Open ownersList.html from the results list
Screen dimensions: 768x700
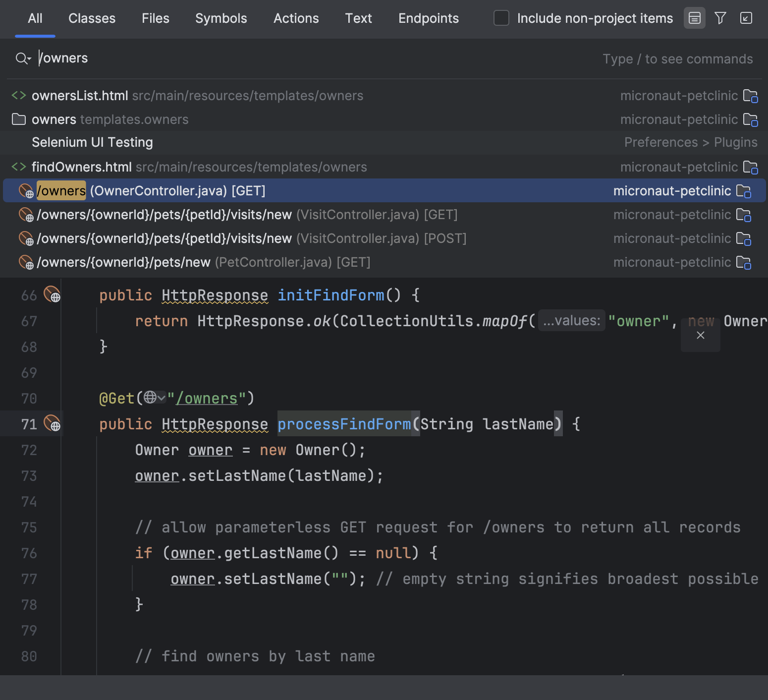coord(79,95)
